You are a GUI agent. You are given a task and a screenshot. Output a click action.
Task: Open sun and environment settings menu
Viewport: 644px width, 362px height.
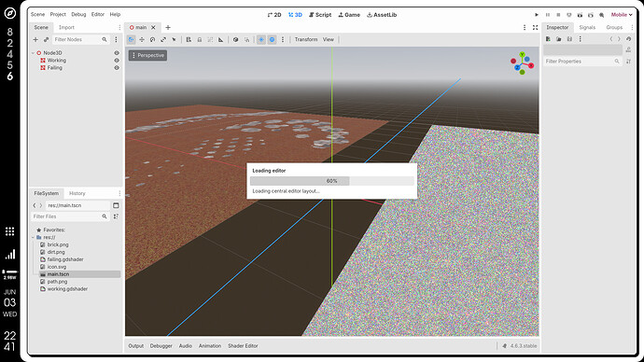point(283,39)
